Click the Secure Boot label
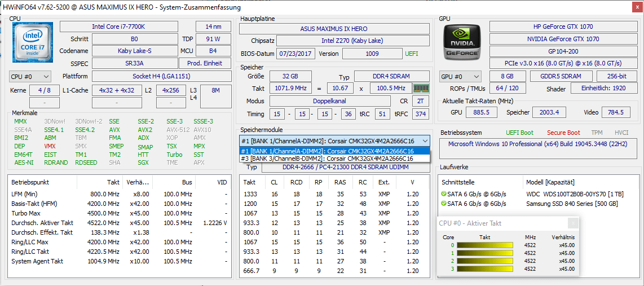The image size is (644, 286). tap(563, 133)
